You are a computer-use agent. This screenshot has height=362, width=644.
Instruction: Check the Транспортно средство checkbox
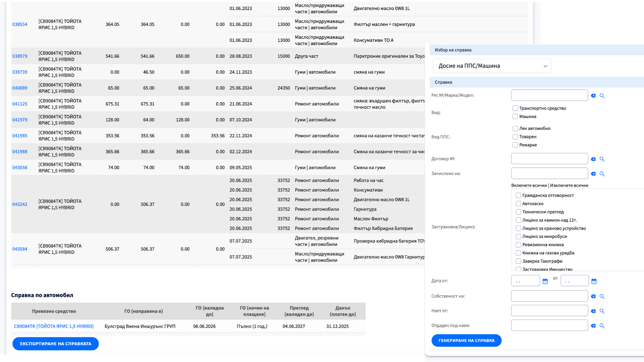[515, 108]
